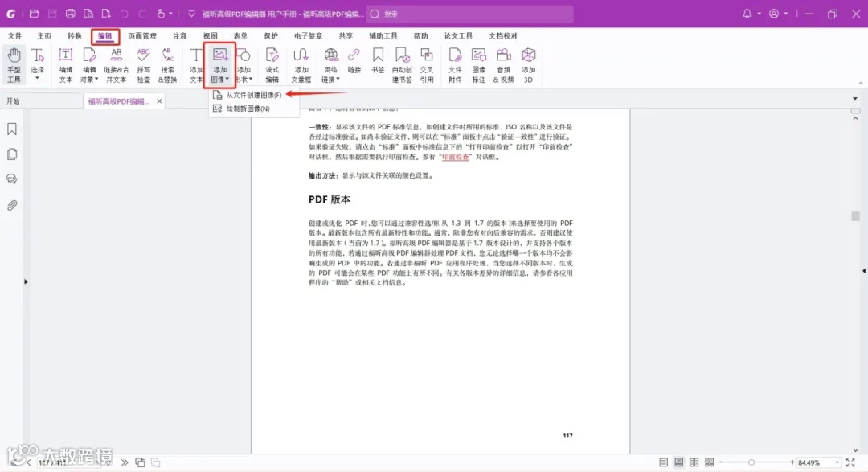Activate the Select tool (选择)
Viewport: 868px width, 472px height.
37,65
